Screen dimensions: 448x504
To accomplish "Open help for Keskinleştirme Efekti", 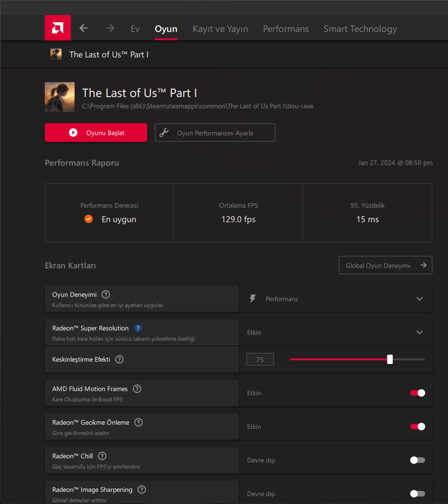I will pyautogui.click(x=119, y=359).
